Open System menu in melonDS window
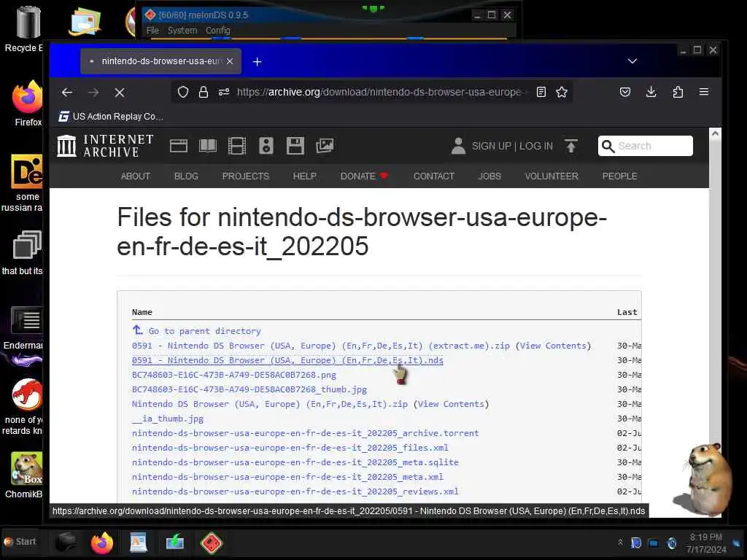The height and width of the screenshot is (560, 747). (182, 31)
